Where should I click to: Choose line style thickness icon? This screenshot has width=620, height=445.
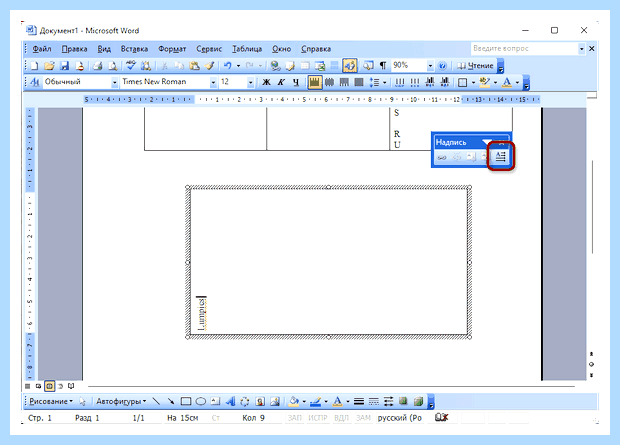click(359, 401)
